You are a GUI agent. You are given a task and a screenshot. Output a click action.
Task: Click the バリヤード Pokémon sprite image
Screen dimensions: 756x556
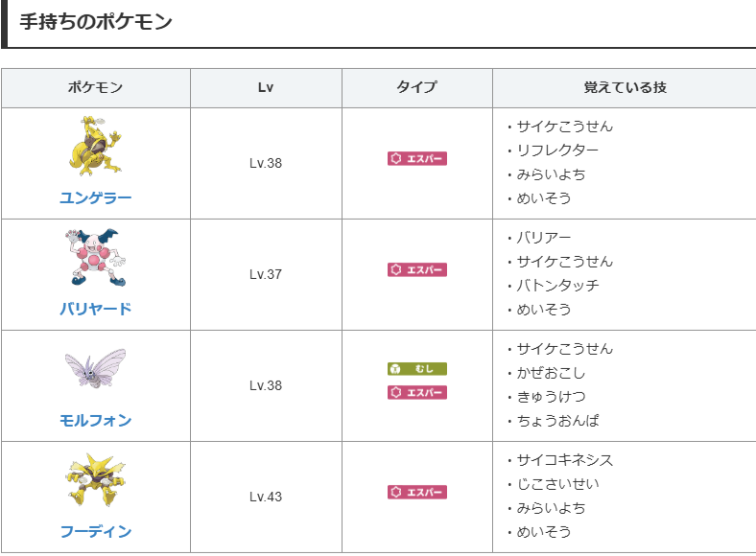tap(95, 259)
